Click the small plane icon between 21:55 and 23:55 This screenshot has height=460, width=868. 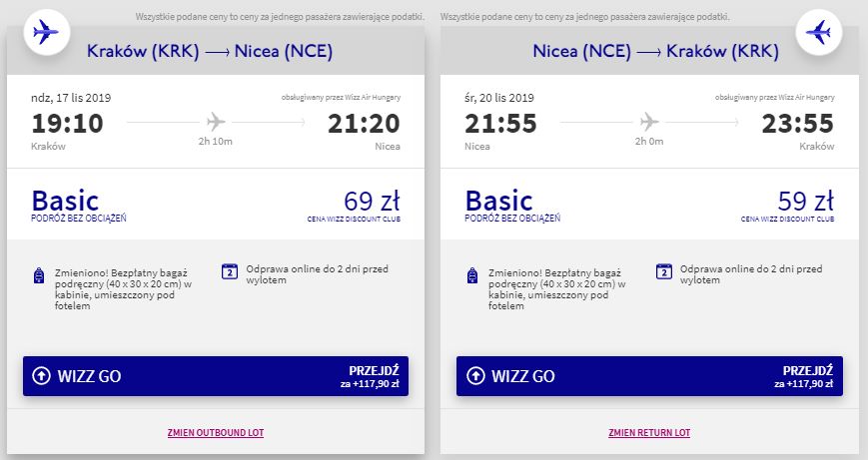[x=649, y=122]
